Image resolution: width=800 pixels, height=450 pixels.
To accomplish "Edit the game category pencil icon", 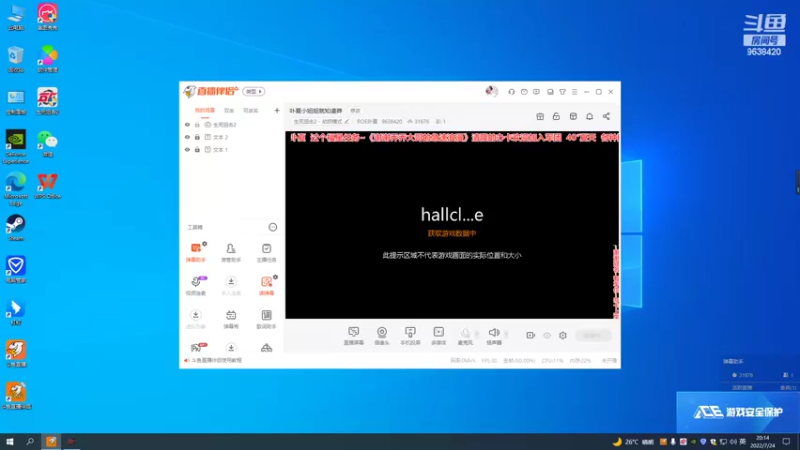I will [347, 121].
